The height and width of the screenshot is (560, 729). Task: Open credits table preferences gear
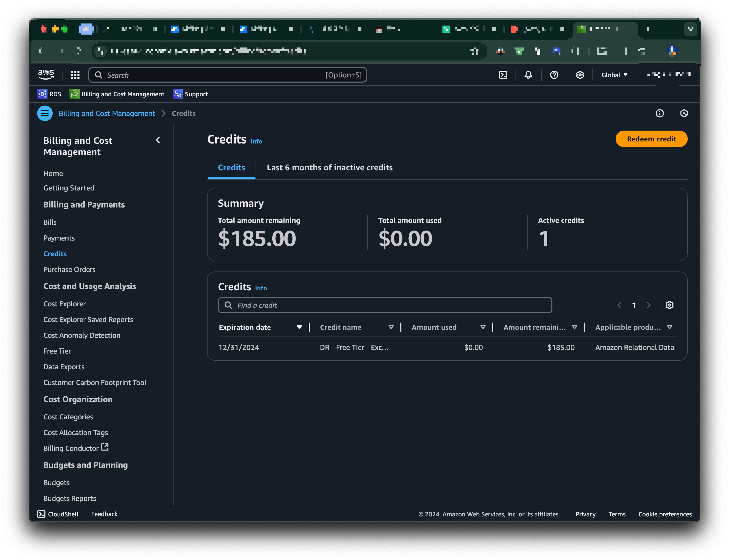(x=669, y=305)
